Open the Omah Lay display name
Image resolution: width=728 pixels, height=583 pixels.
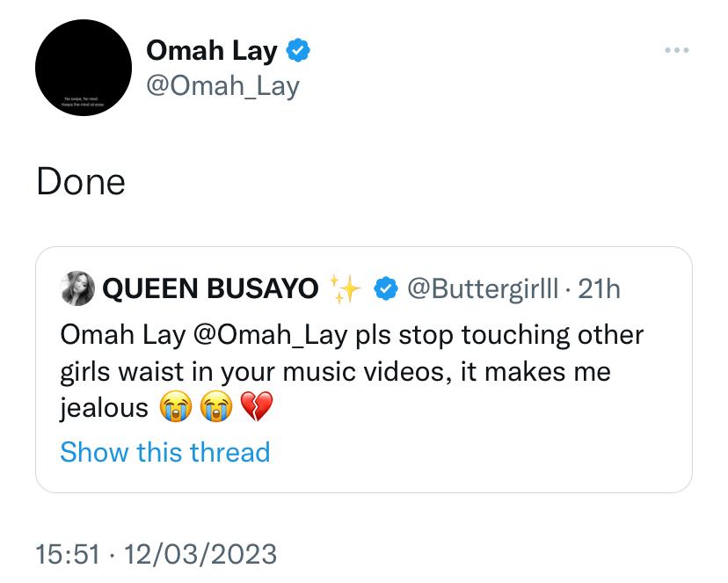212,51
